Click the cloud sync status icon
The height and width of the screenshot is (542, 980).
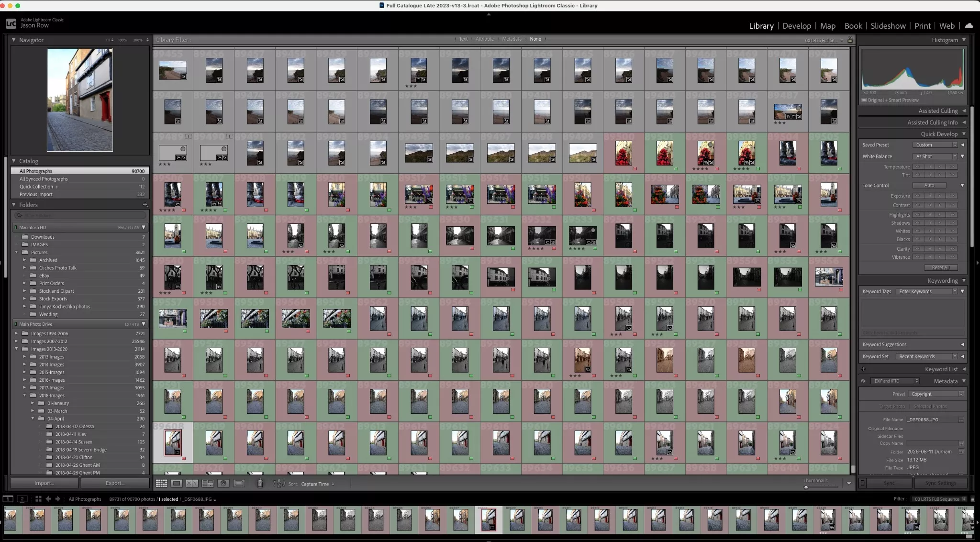point(969,26)
